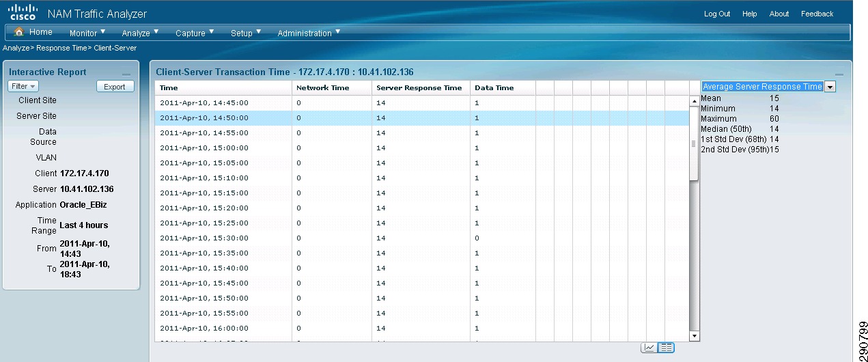Select row 2011-Apr-10, 15:40:00
Viewport: 868px width, 362px height.
coord(422,268)
